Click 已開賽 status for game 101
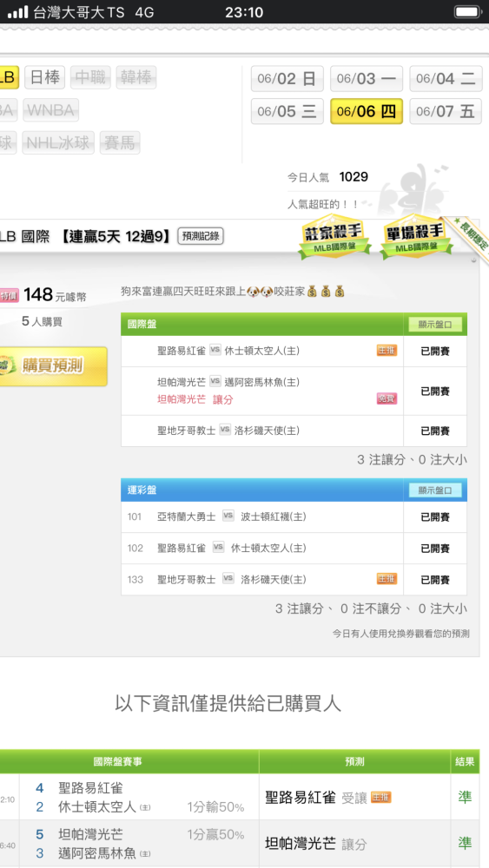489x868 pixels. [435, 517]
